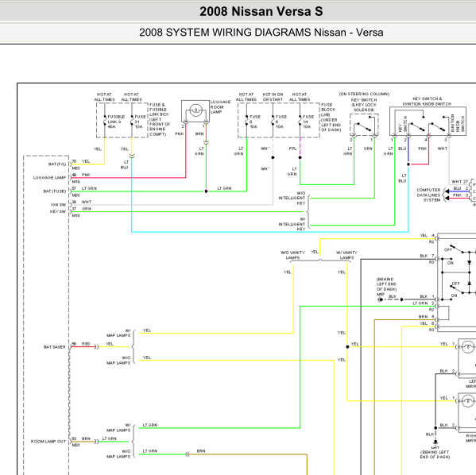
Task: Click the 'W/O INTELLIGENT KEY' label
Action: click(x=292, y=199)
